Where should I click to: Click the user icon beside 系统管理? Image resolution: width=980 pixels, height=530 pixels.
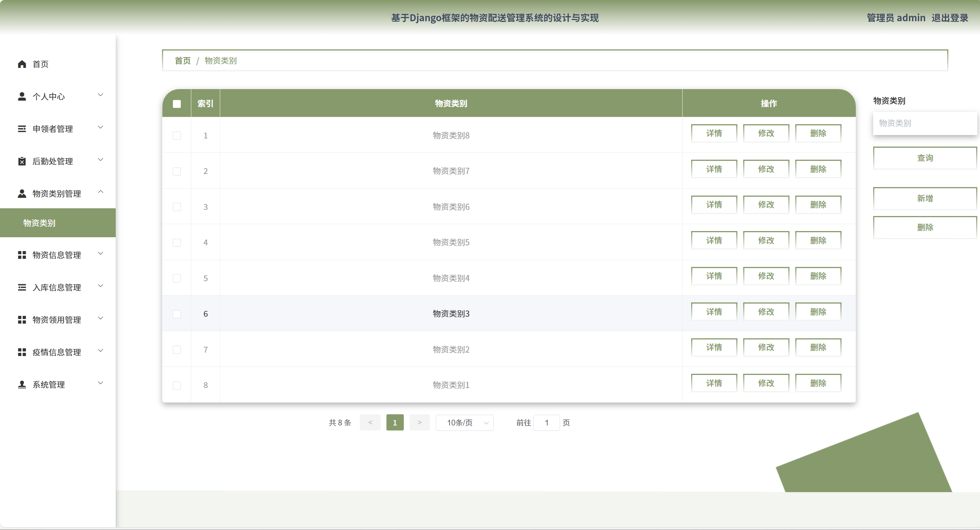click(x=22, y=385)
